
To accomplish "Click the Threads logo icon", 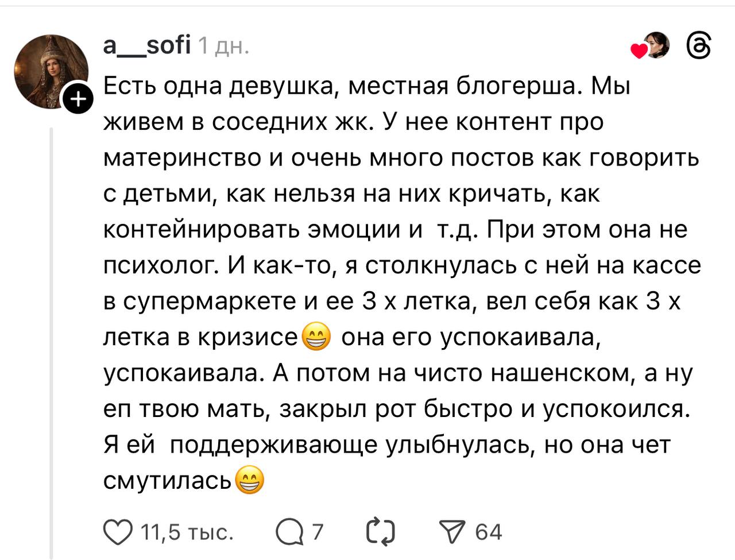I will pyautogui.click(x=699, y=46).
